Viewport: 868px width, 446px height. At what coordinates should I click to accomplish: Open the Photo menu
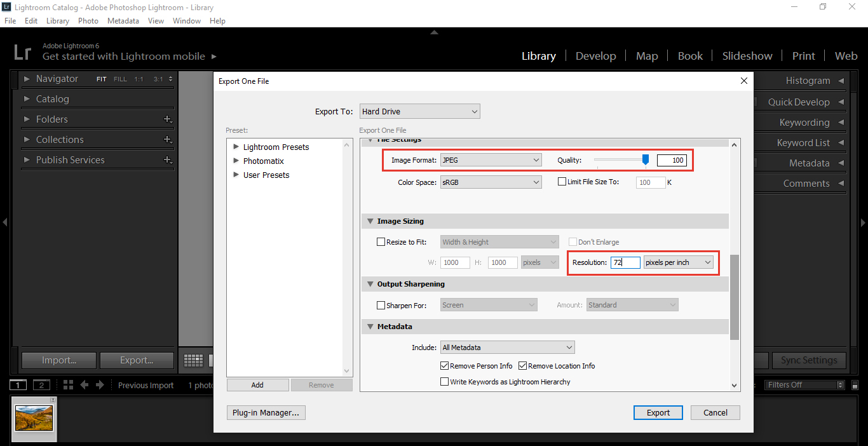[x=88, y=21]
